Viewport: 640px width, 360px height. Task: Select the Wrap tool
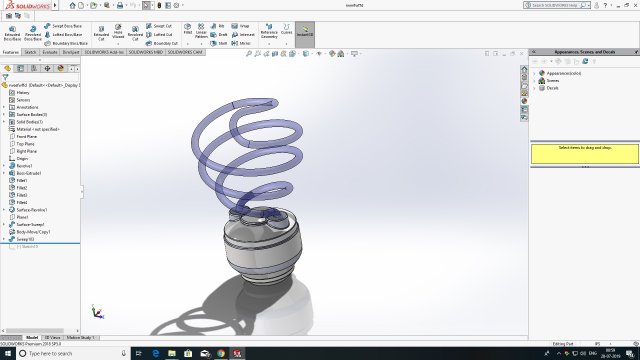240,26
